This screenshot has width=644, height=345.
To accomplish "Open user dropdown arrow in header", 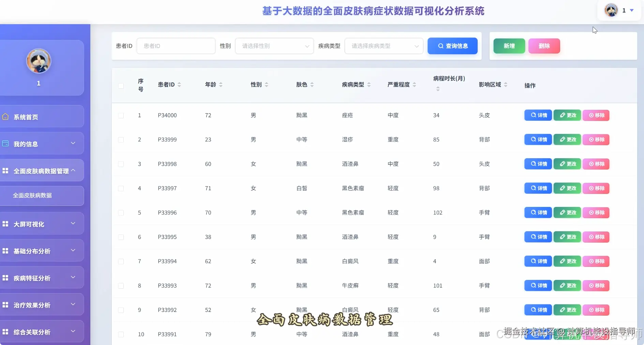I will [x=632, y=10].
